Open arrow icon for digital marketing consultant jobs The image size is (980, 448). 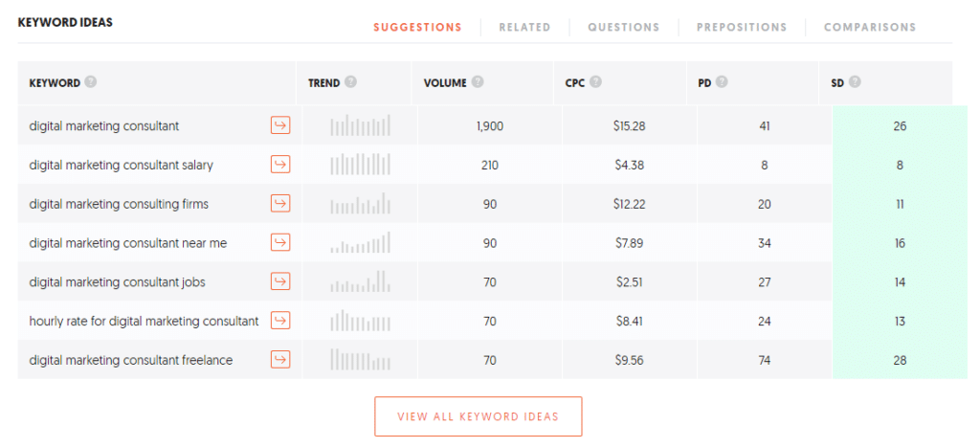pyautogui.click(x=280, y=281)
